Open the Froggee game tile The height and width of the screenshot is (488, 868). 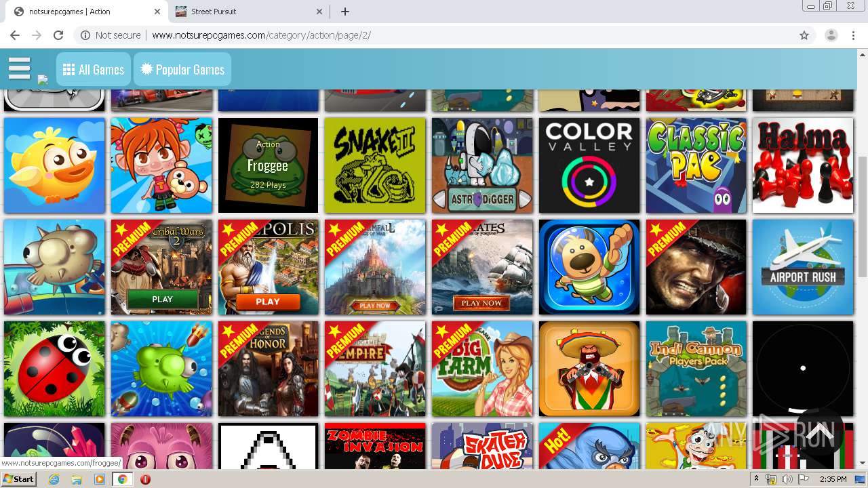(x=268, y=165)
